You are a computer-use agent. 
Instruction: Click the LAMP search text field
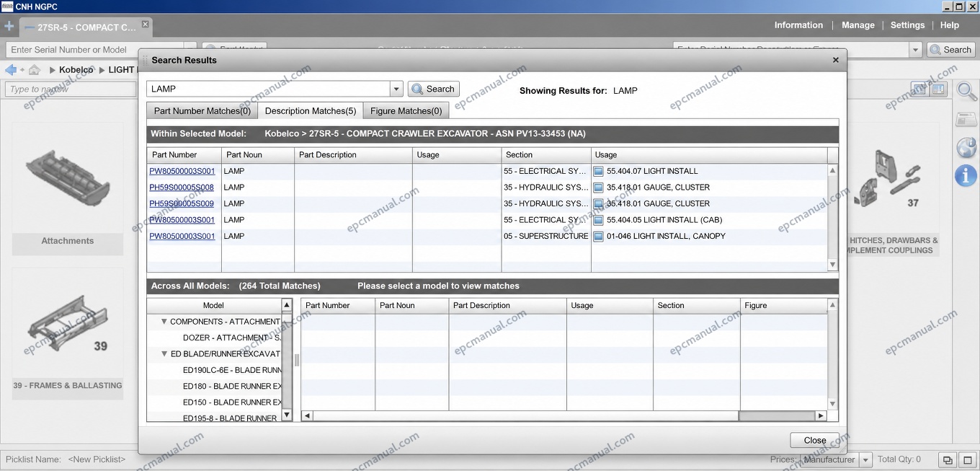[x=268, y=89]
